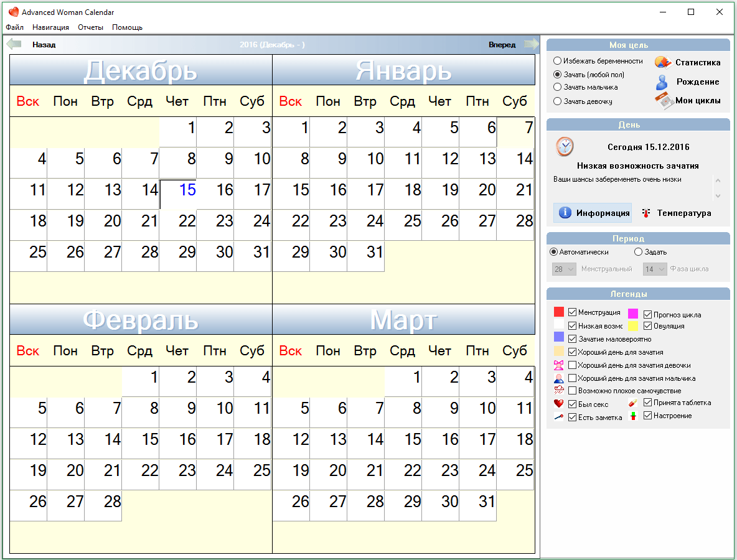Image resolution: width=737 pixels, height=560 pixels.
Task: Click the blue info icon beside Информация
Action: pos(565,213)
